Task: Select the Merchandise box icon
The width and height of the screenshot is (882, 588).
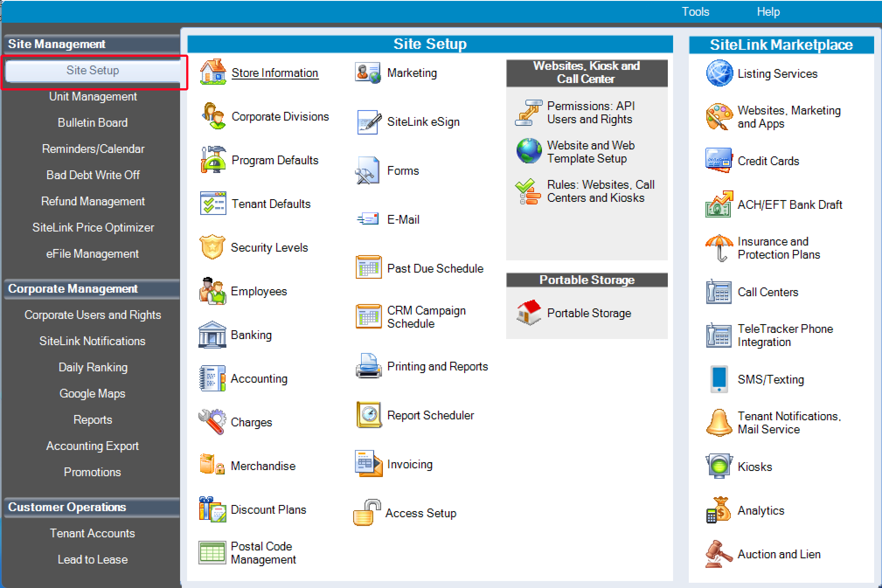Action: pos(212,464)
